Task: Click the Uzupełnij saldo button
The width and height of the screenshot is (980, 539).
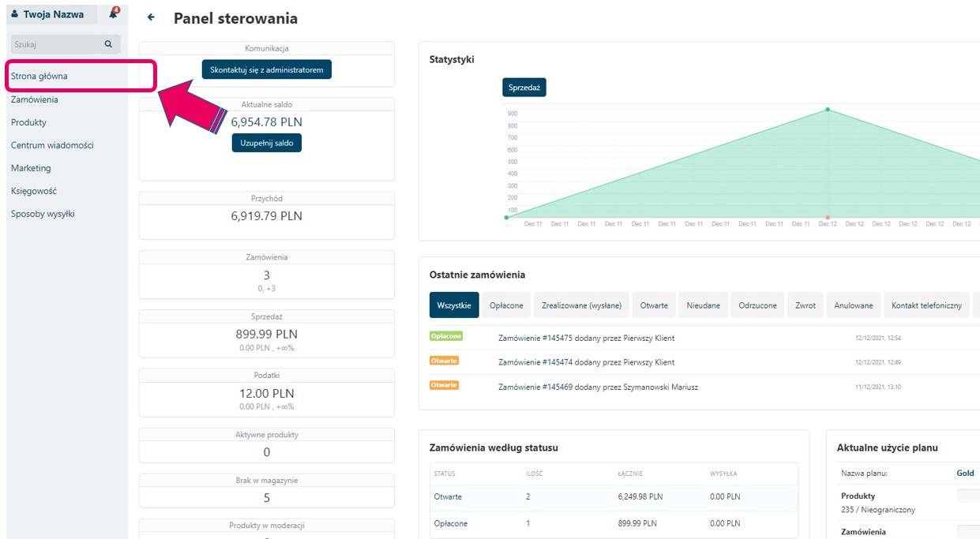Action: click(266, 143)
